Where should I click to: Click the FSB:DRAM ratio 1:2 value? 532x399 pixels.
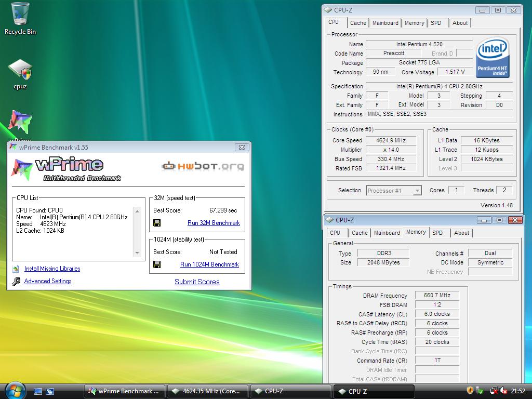[x=437, y=304]
